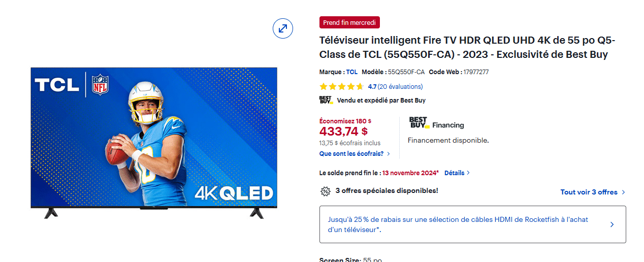Viewport: 644px width, 262px height.
Task: Click the 'Détails' sale end link
Action: pyautogui.click(x=454, y=173)
